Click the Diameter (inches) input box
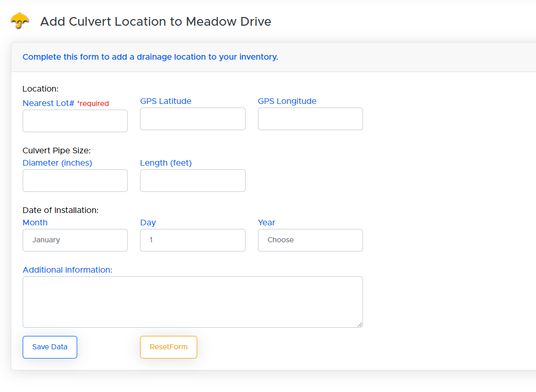 (x=75, y=181)
